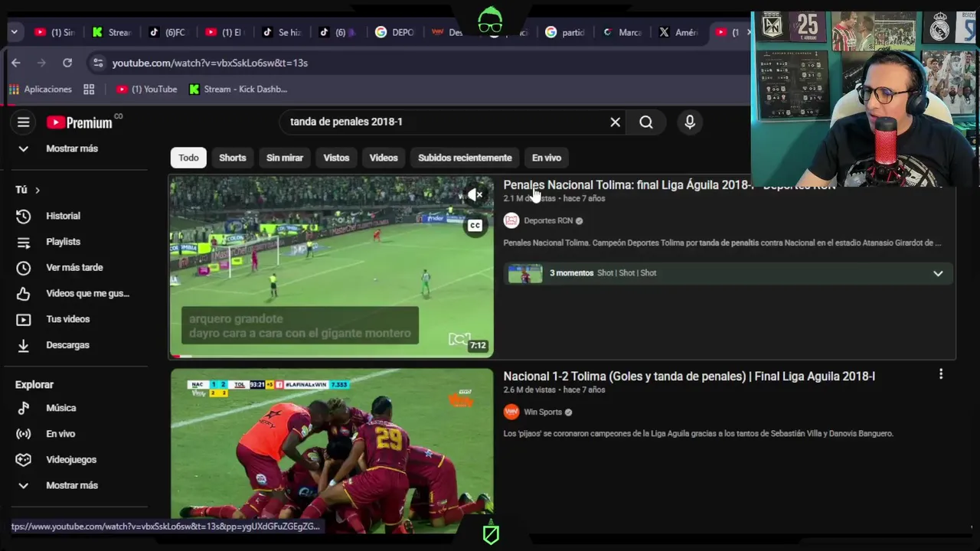Switch to the DEPO Google tab

395,32
